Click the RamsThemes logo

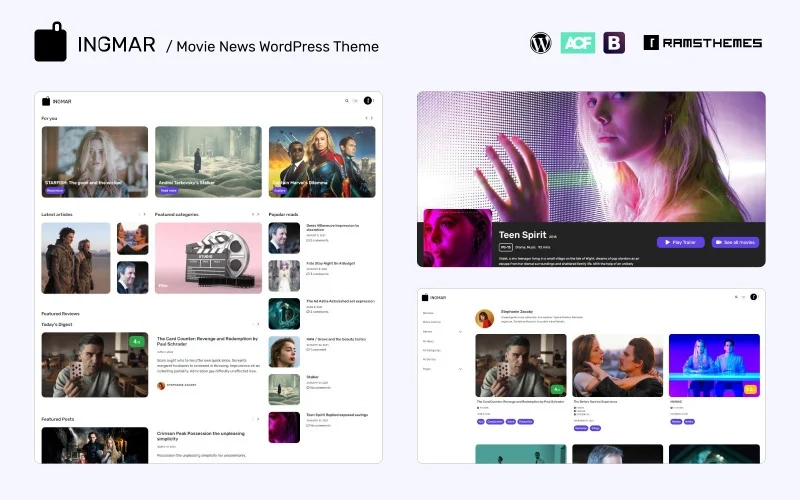tap(703, 43)
